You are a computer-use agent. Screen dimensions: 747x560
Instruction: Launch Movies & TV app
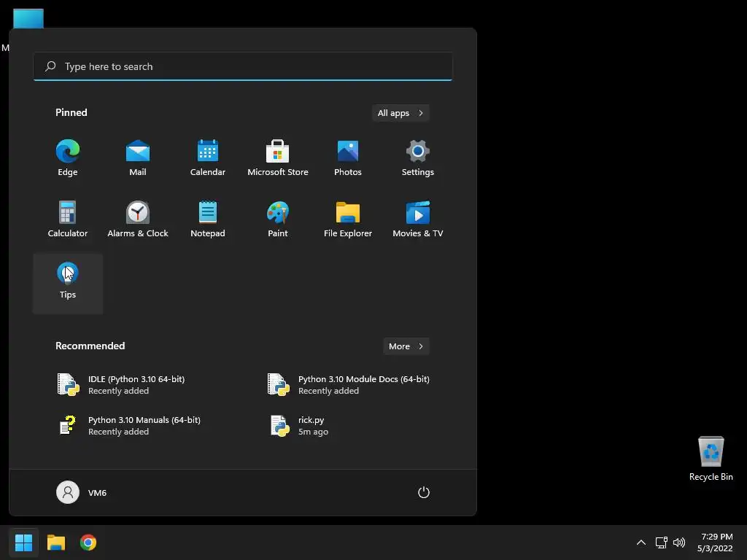click(418, 219)
